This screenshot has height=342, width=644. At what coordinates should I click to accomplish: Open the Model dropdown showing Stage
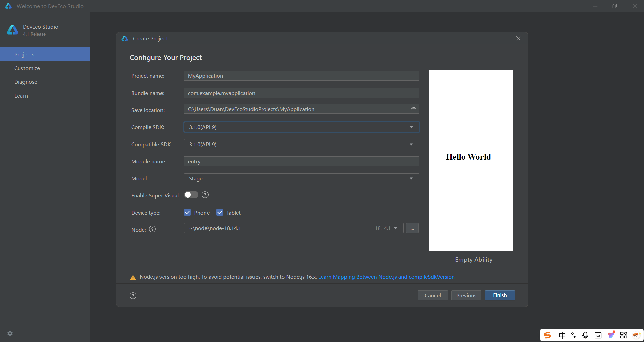[x=301, y=178]
